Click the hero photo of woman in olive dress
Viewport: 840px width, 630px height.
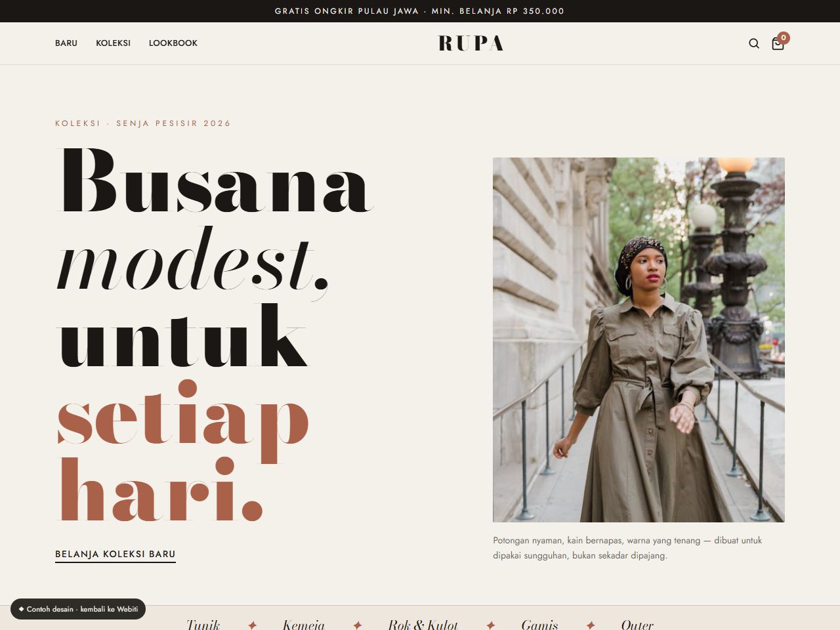[x=639, y=340]
